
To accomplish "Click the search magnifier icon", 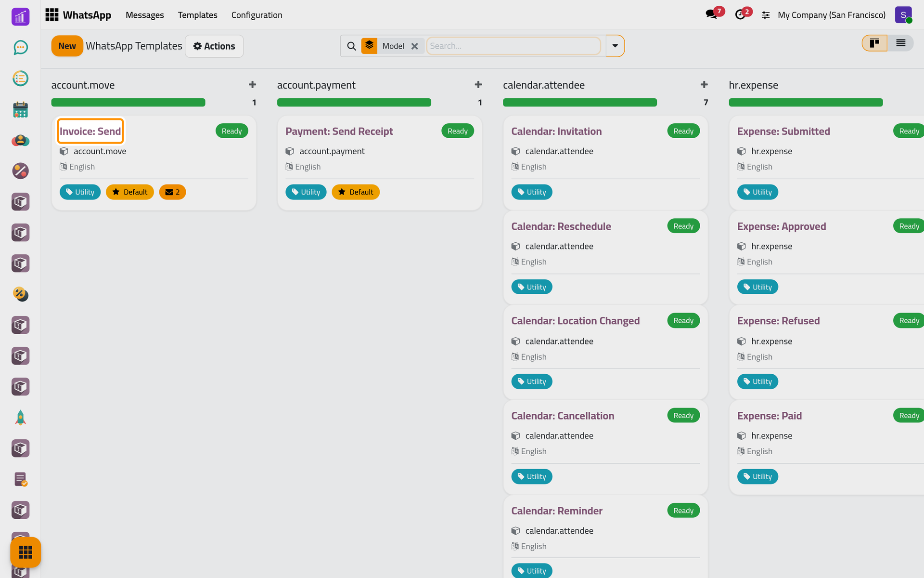I will pos(351,46).
